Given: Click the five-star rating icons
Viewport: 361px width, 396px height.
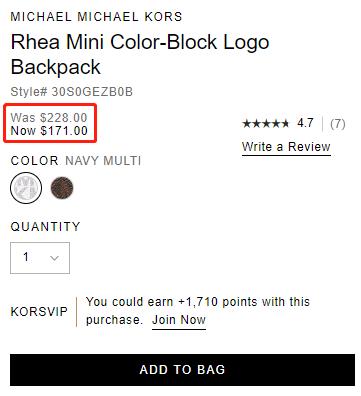Looking at the screenshot, I should 265,124.
